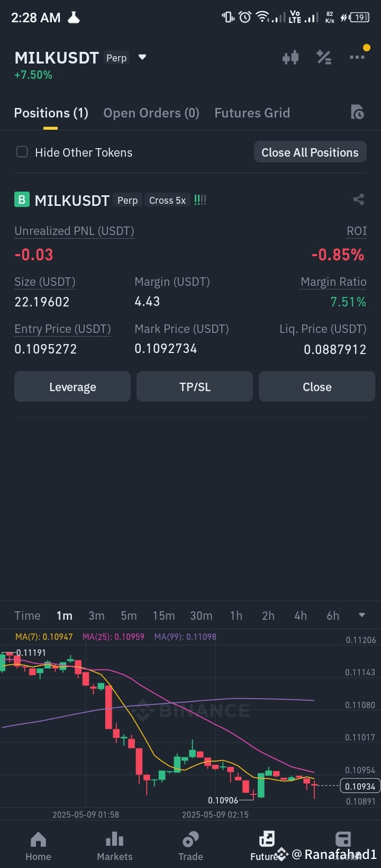Expand more chart interval options arrow

tap(362, 615)
